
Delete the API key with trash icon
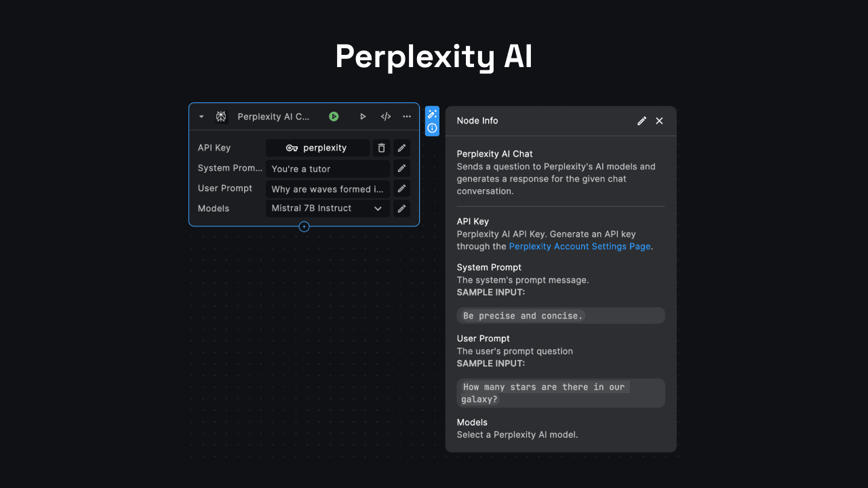coord(382,148)
